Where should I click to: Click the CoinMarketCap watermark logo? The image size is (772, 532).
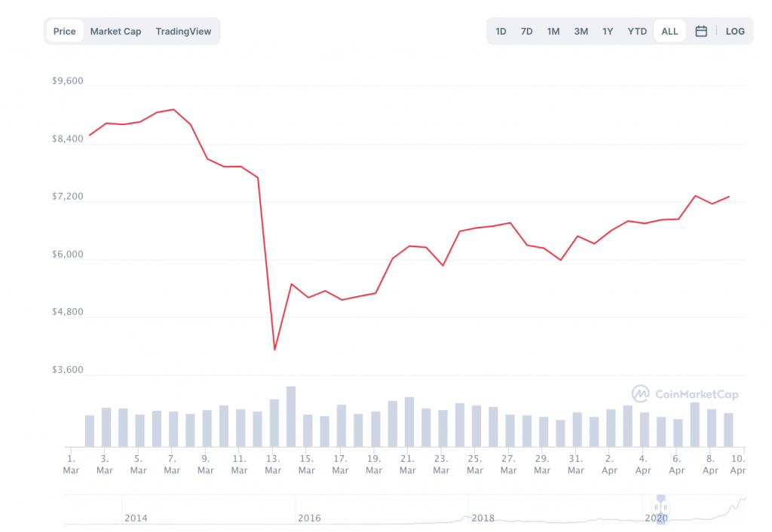[685, 393]
